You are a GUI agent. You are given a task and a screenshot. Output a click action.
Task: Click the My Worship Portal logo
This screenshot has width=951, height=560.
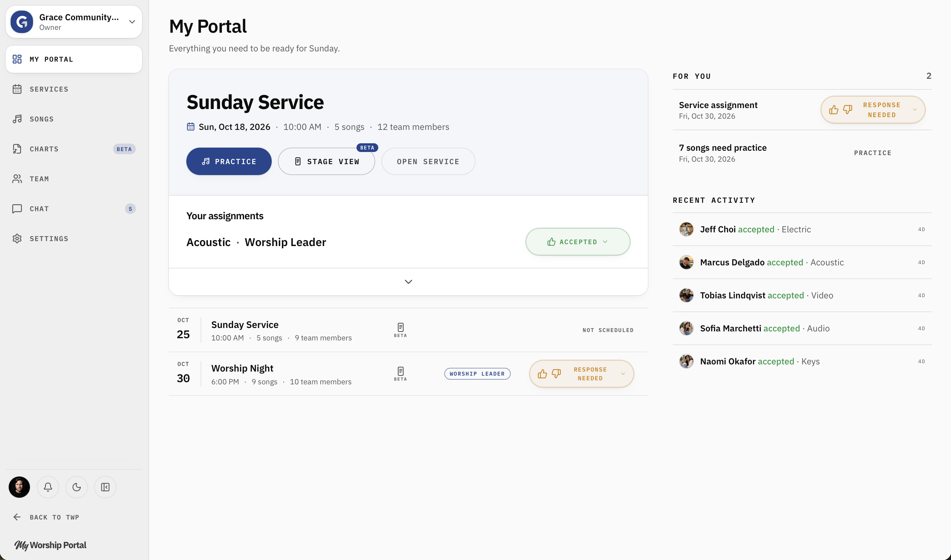[50, 545]
